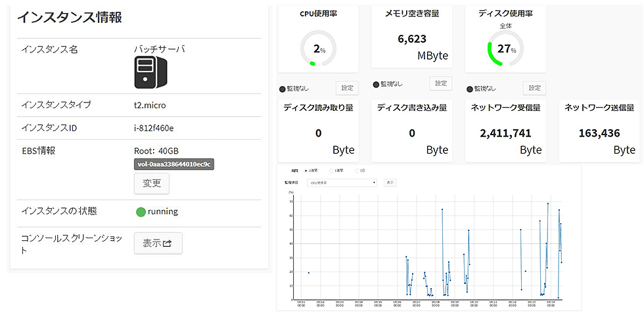The image size is (644, 315).
Task: Select the 1週間 period radio button
Action: (x=331, y=171)
